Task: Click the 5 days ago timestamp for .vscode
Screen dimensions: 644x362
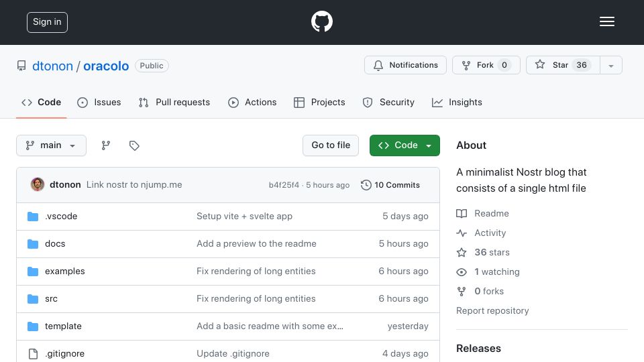Action: coord(405,217)
